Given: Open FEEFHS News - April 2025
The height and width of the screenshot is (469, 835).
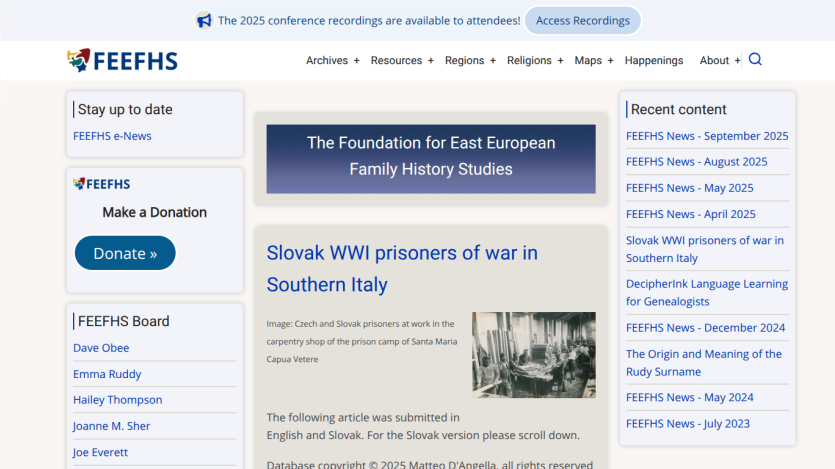Looking at the screenshot, I should (x=691, y=214).
